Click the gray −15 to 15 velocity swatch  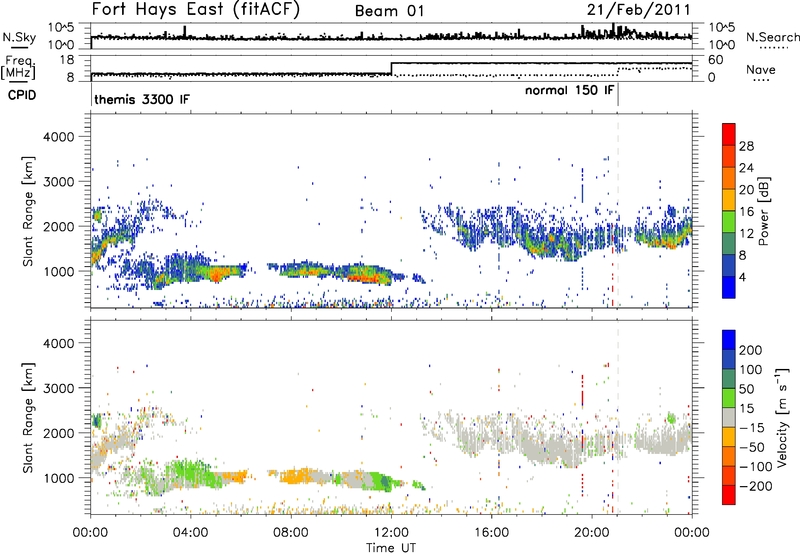(x=729, y=417)
